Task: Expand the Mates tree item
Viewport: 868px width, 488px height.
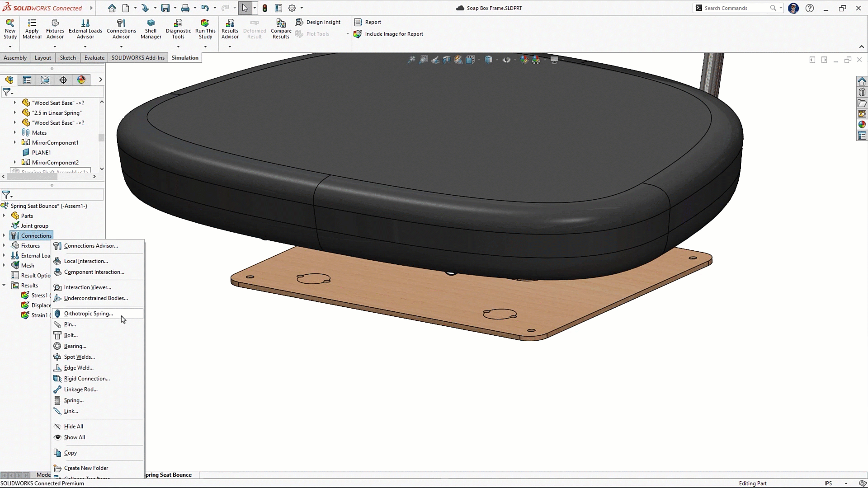Action: pyautogui.click(x=15, y=133)
